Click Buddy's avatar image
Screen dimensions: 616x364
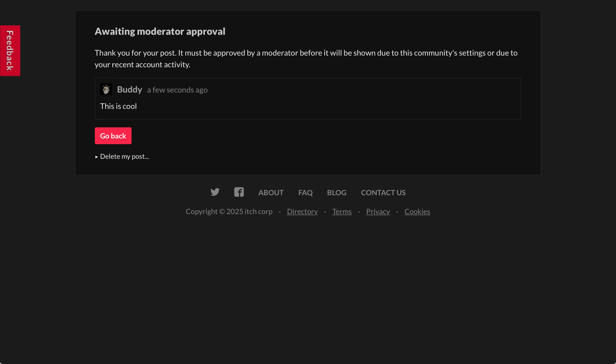pos(106,89)
